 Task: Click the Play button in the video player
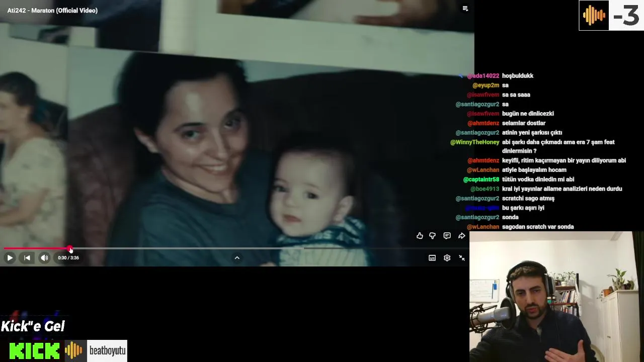click(x=10, y=258)
